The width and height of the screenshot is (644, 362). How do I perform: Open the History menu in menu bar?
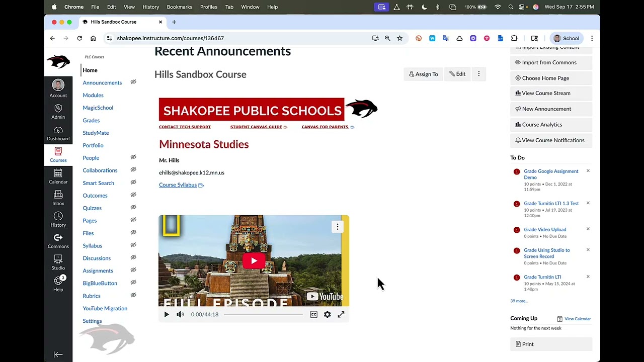click(x=151, y=7)
